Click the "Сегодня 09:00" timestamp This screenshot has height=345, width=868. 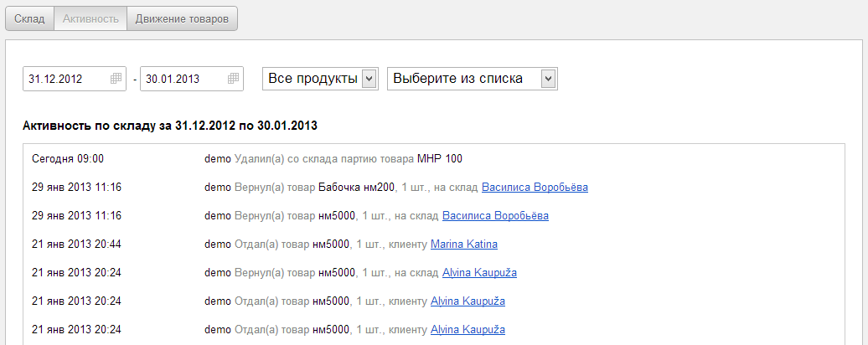[x=68, y=158]
